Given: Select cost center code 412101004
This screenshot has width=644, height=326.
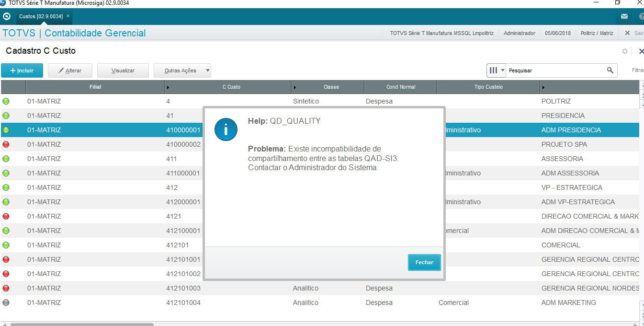Looking at the screenshot, I should pos(183,303).
